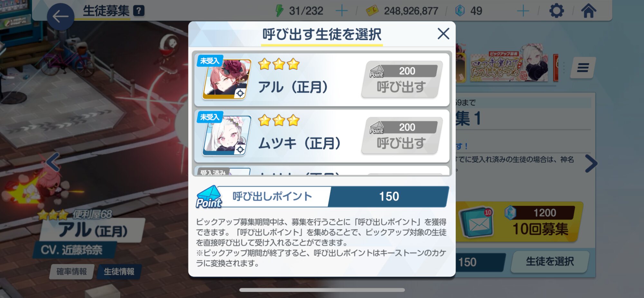This screenshot has height=298, width=644.
Task: Open 生徒情報 tab
Action: click(119, 272)
